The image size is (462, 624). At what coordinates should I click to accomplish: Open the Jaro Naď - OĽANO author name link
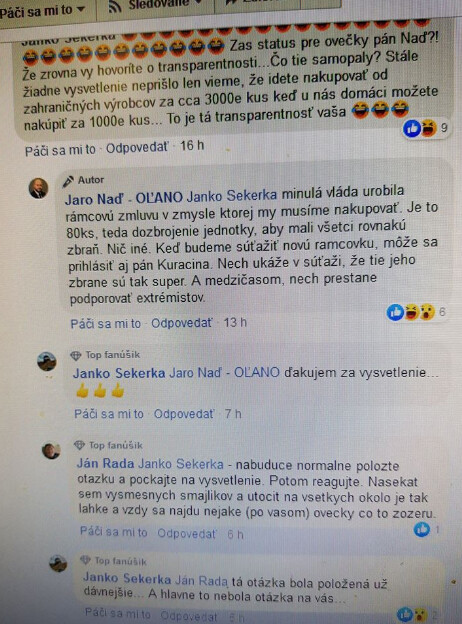[124, 198]
